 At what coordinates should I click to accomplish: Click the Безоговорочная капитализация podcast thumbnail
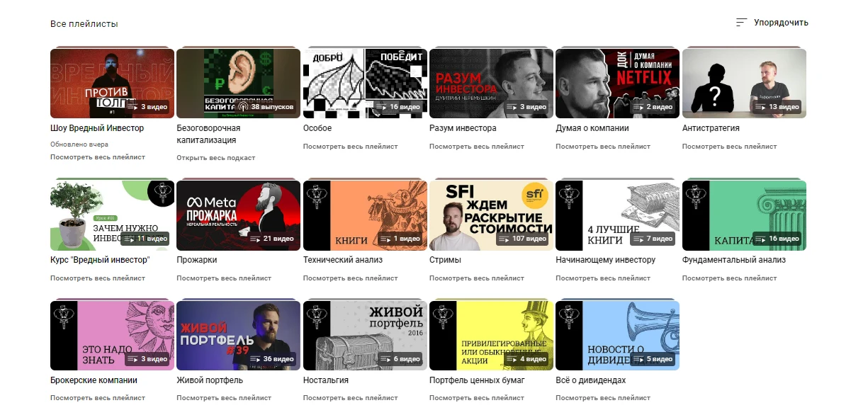click(239, 83)
